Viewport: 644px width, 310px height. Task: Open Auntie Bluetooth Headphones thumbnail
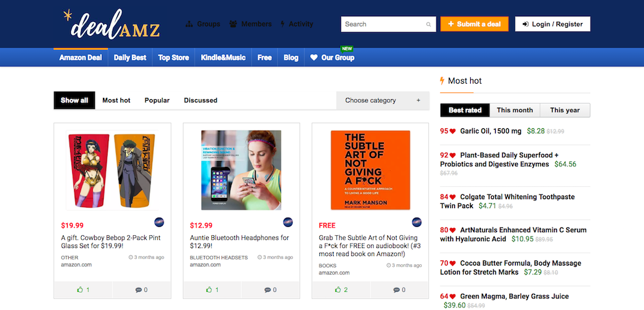pyautogui.click(x=241, y=170)
